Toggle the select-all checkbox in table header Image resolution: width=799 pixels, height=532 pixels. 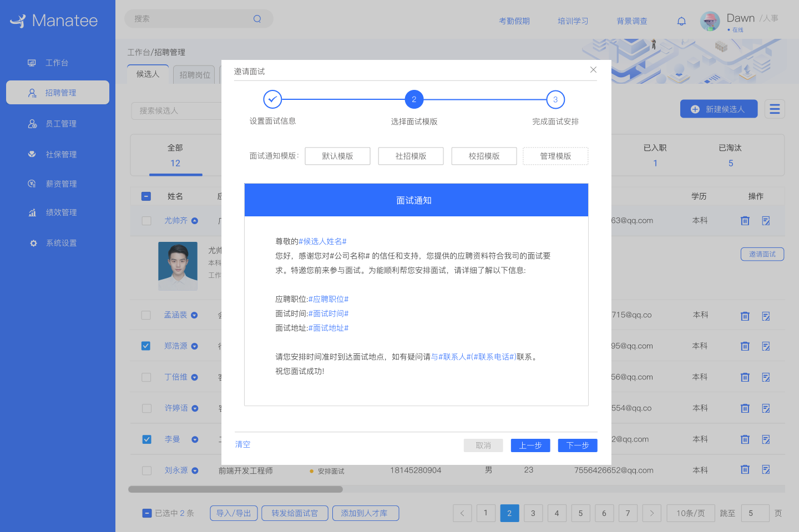tap(146, 196)
